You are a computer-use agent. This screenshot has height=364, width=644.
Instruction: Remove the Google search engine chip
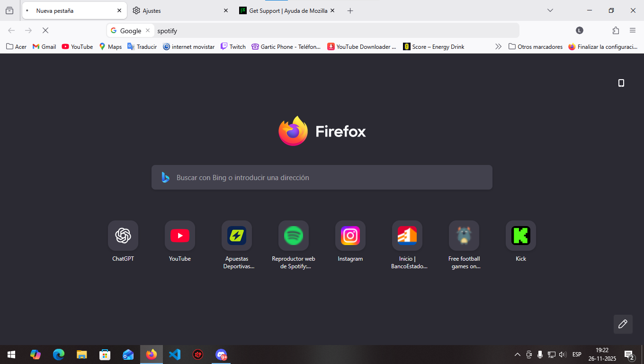click(147, 30)
